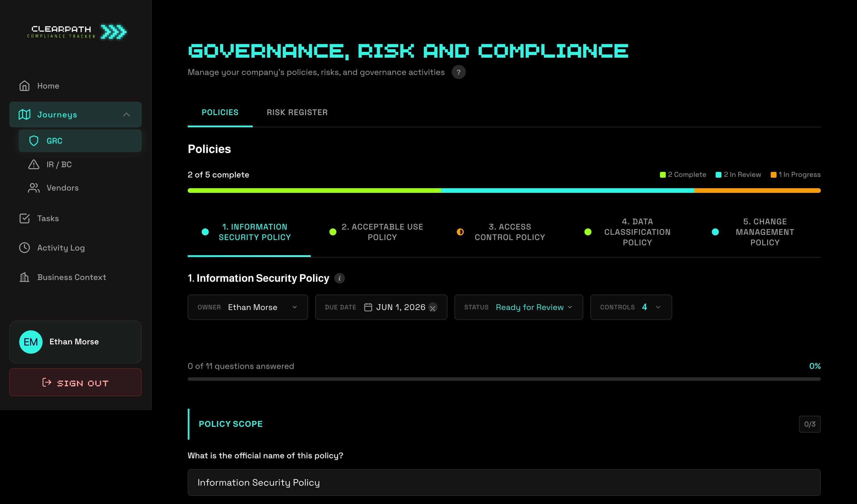The height and width of the screenshot is (504, 857).
Task: Click the info icon beside Information Security Policy
Action: (x=339, y=278)
